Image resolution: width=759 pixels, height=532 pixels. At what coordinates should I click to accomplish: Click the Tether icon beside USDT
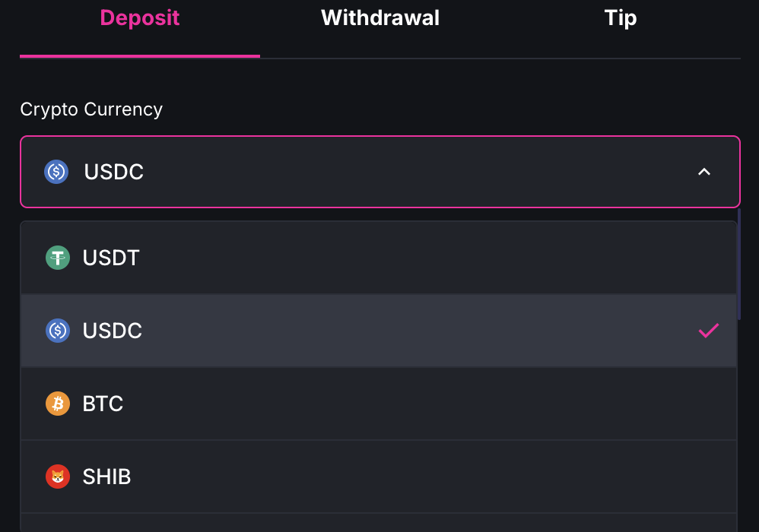pyautogui.click(x=58, y=258)
